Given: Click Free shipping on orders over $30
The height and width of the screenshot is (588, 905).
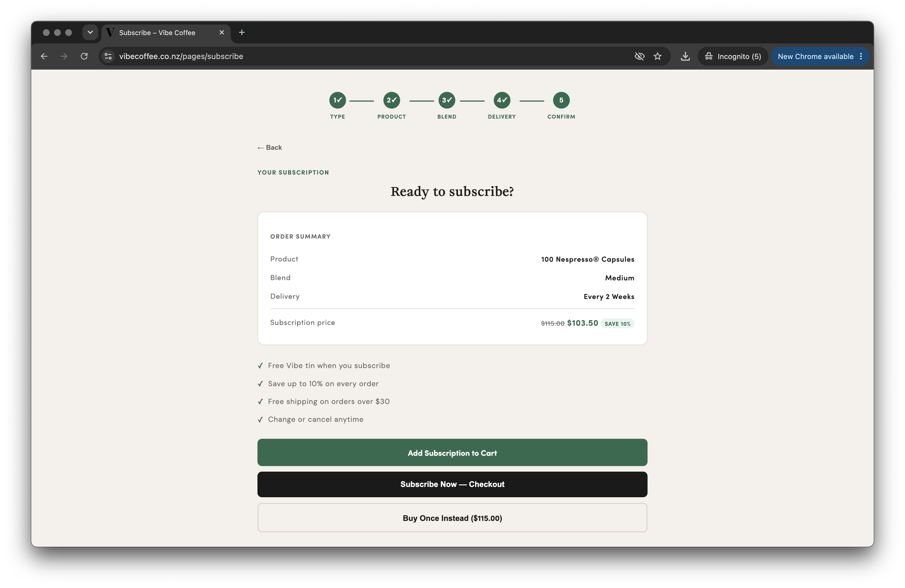Looking at the screenshot, I should pyautogui.click(x=329, y=401).
